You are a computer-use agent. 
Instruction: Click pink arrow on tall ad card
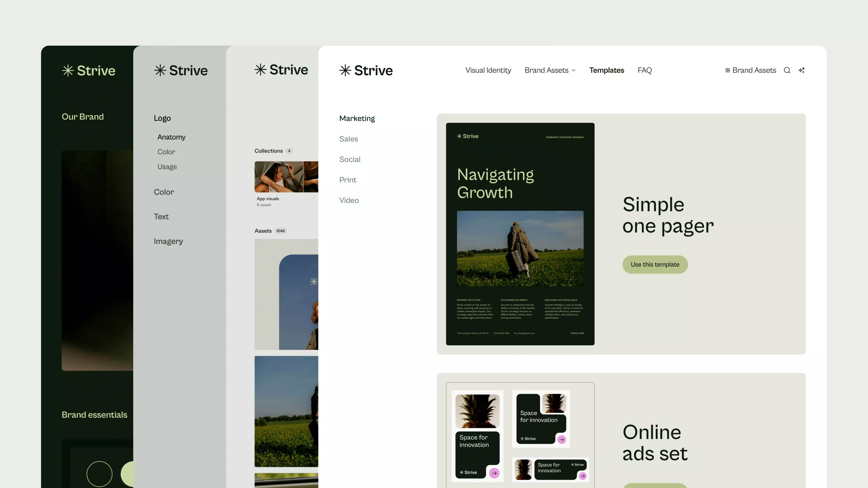(494, 473)
